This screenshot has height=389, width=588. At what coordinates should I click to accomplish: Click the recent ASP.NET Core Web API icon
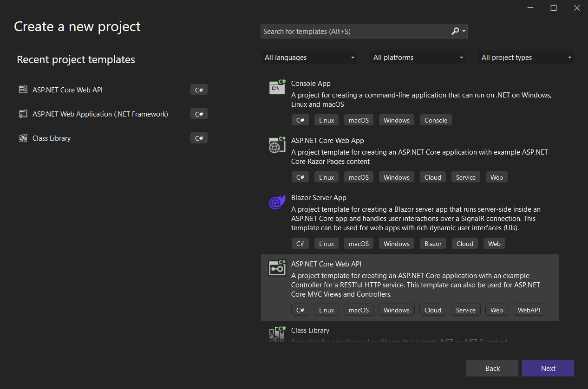click(x=23, y=90)
